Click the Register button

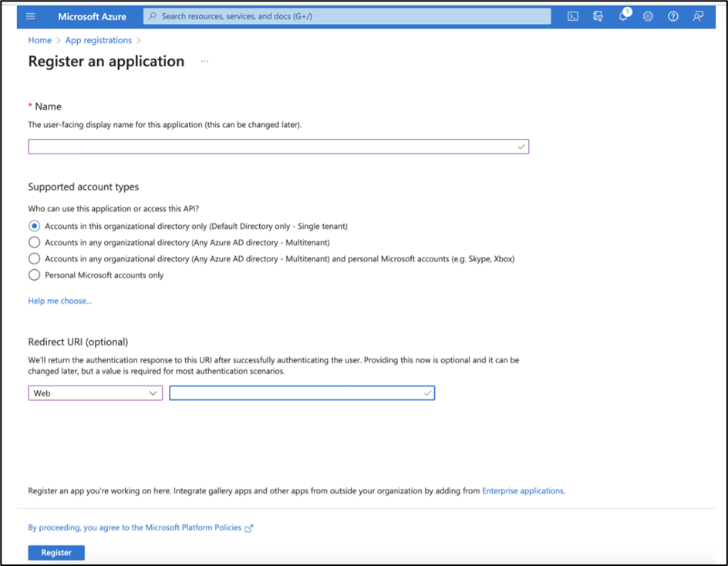click(x=56, y=553)
